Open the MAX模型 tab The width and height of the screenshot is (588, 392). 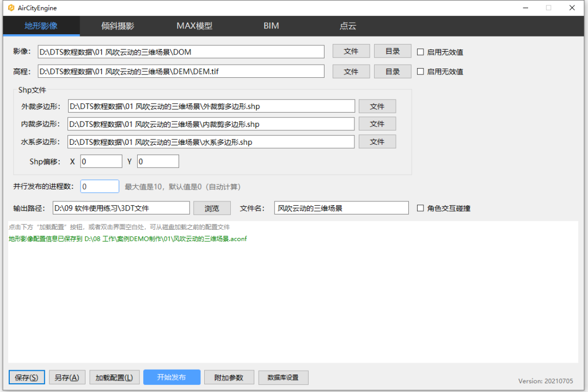pos(194,26)
